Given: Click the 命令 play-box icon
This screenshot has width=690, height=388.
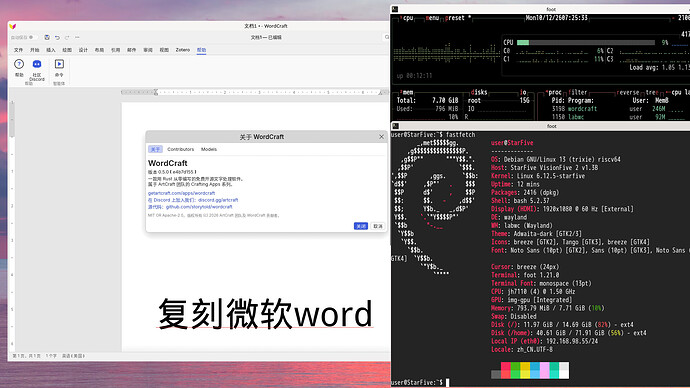Looking at the screenshot, I should pyautogui.click(x=59, y=64).
